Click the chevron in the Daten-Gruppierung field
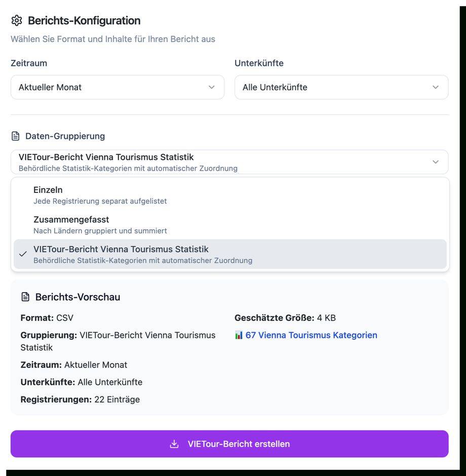The height and width of the screenshot is (476, 466). [x=436, y=162]
